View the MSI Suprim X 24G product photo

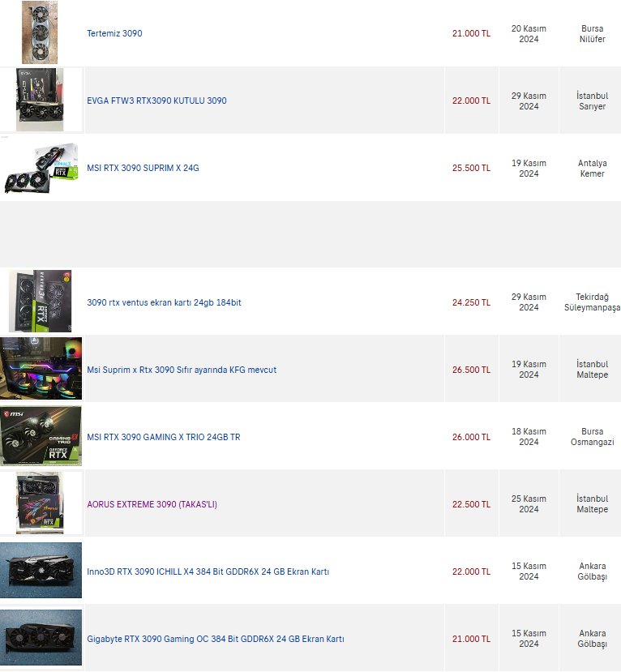coord(41,168)
